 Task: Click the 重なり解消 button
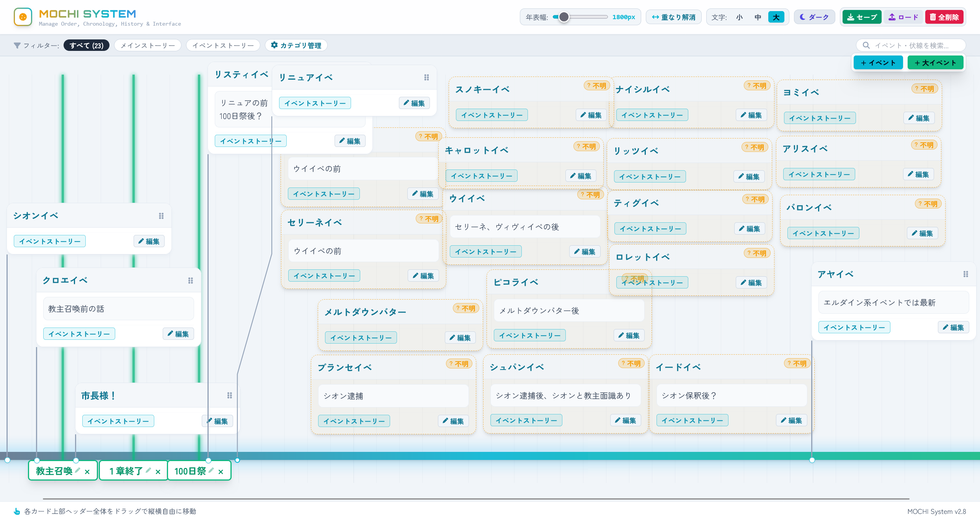click(674, 17)
